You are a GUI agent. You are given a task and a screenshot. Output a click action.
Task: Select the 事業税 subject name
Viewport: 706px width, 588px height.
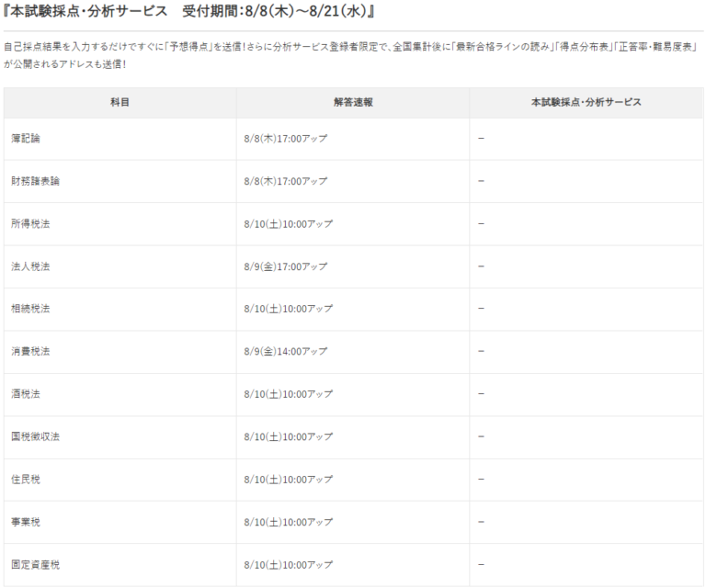[26, 522]
